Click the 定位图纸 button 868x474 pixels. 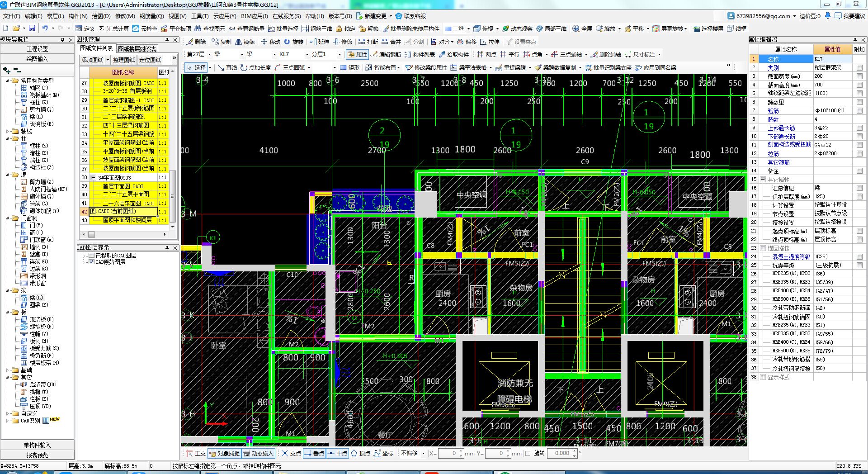click(150, 60)
